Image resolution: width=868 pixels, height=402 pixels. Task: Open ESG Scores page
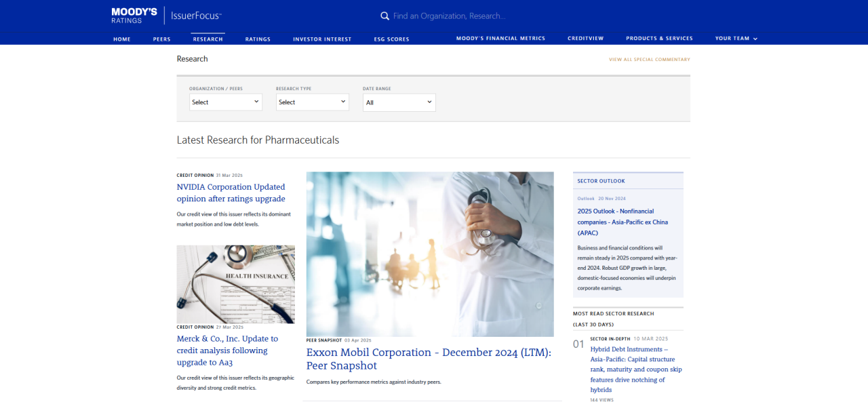coord(391,39)
